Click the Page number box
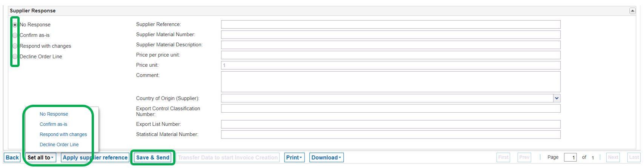Viewport: 644px width, 168px height. coord(570,157)
